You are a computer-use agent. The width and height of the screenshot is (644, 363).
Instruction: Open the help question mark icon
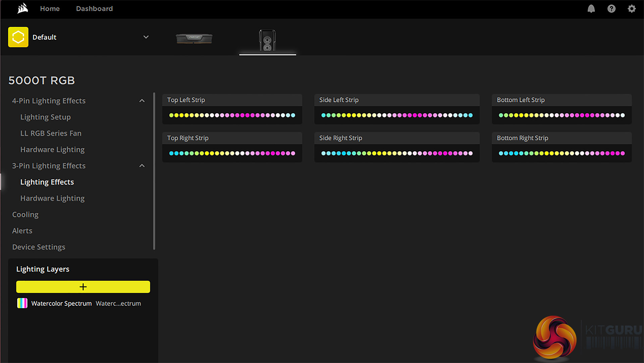tap(611, 9)
